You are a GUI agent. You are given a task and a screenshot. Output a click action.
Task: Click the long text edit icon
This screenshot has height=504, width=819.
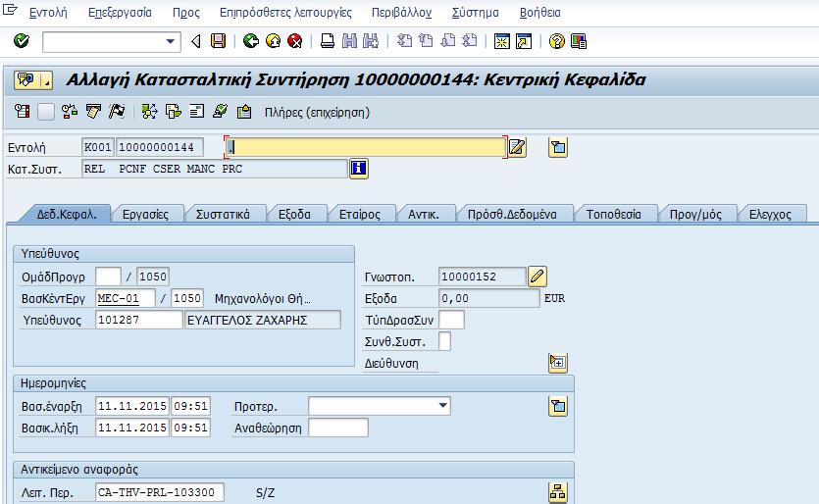pyautogui.click(x=517, y=147)
